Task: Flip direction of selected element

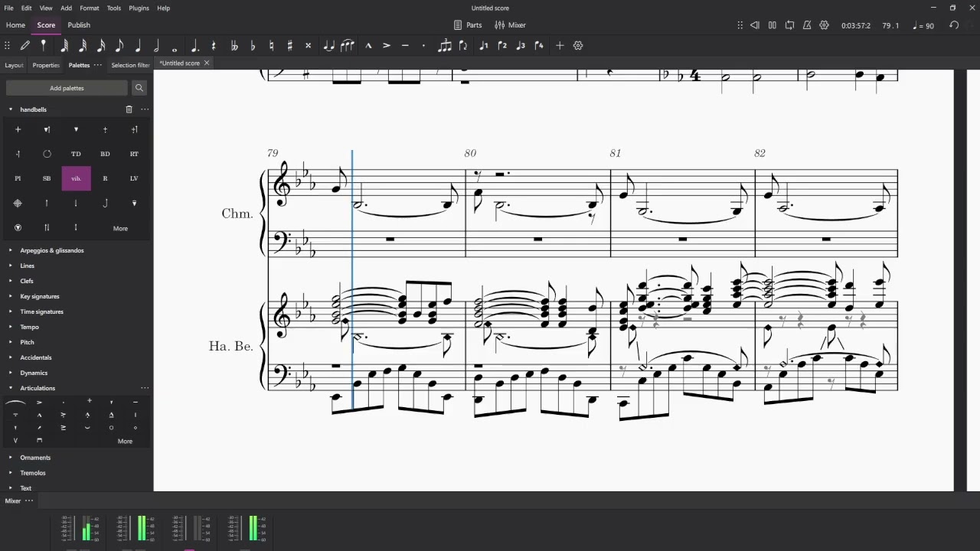Action: pos(463,46)
